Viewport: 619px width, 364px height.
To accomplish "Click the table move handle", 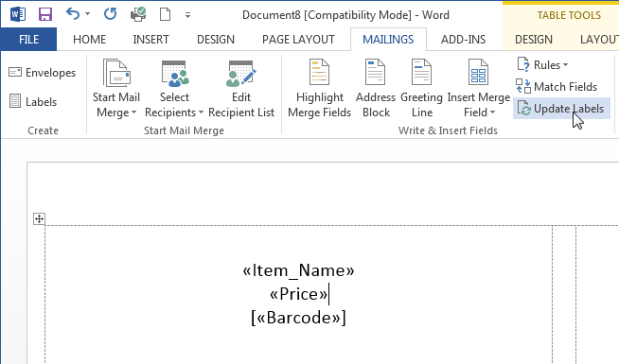I will coord(39,219).
